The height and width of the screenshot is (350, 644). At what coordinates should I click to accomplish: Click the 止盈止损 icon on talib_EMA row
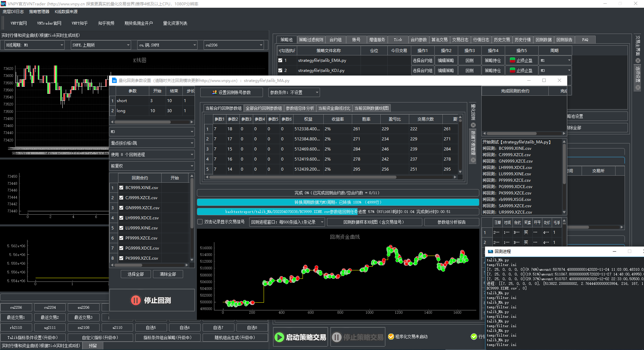click(512, 60)
